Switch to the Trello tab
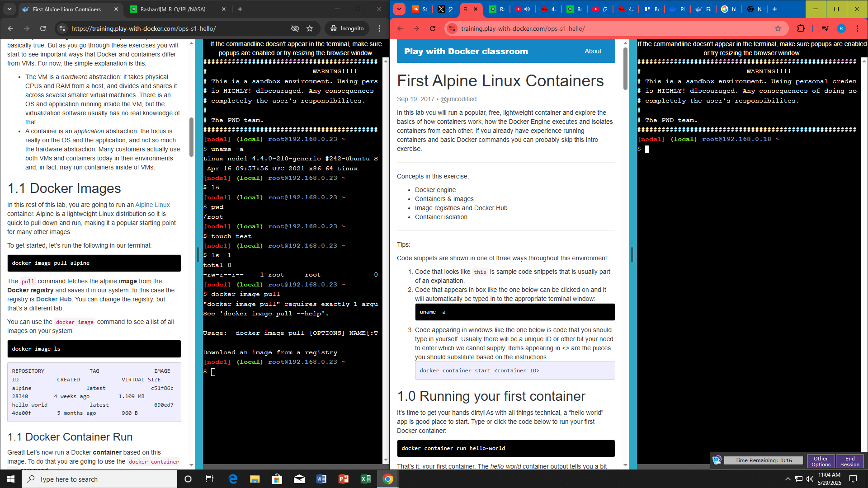 point(651,9)
